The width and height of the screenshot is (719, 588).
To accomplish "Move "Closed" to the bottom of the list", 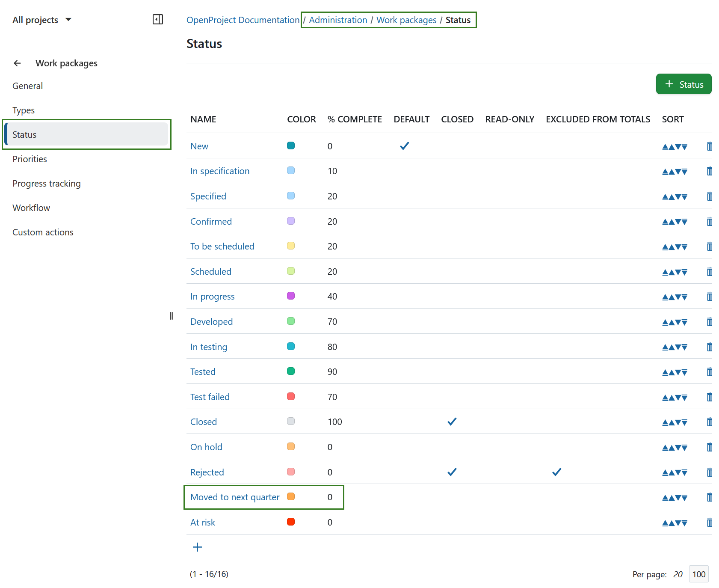I will point(685,422).
